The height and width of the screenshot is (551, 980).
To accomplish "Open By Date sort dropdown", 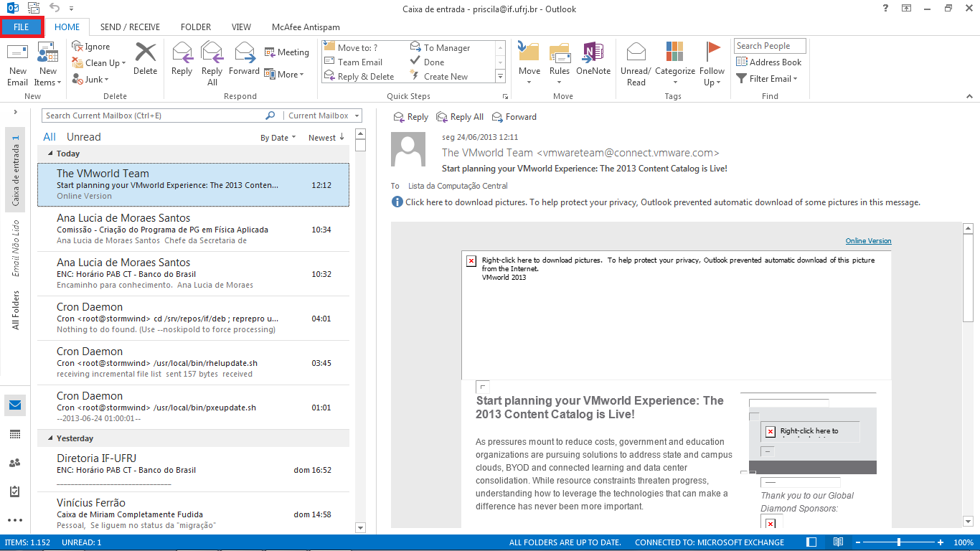I will [278, 138].
